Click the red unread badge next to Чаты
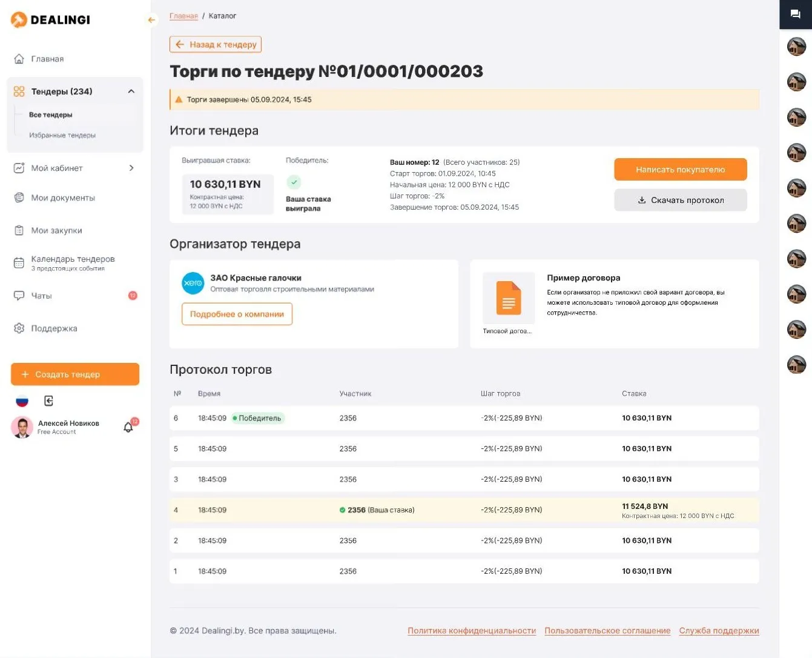The image size is (812, 658). coord(133,296)
